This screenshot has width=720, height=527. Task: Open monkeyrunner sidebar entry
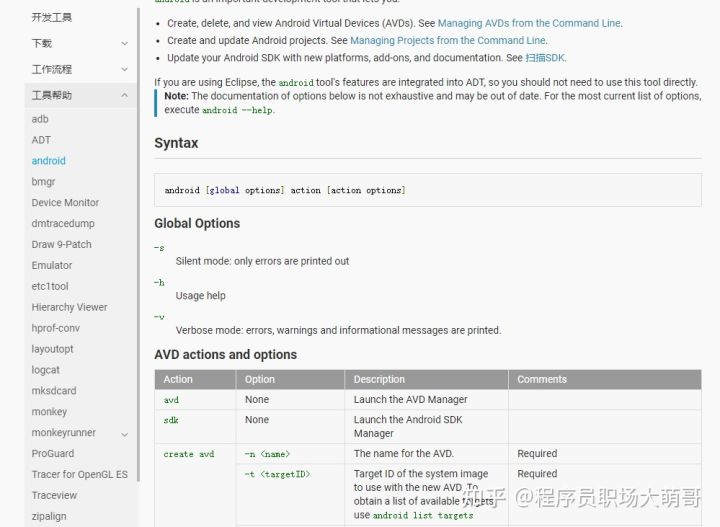[64, 432]
